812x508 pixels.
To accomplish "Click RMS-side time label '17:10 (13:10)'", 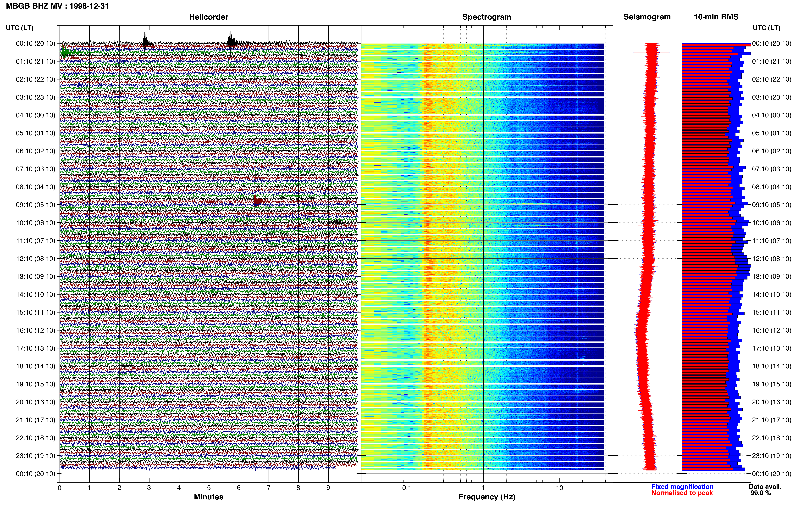I will [x=772, y=348].
